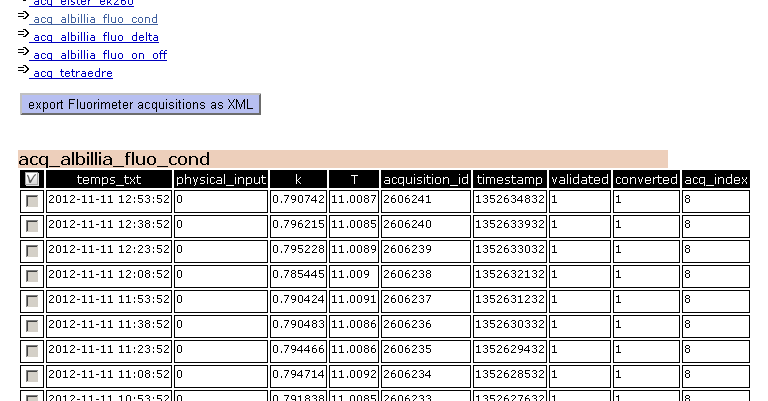Click the timestamp column header

click(x=510, y=179)
